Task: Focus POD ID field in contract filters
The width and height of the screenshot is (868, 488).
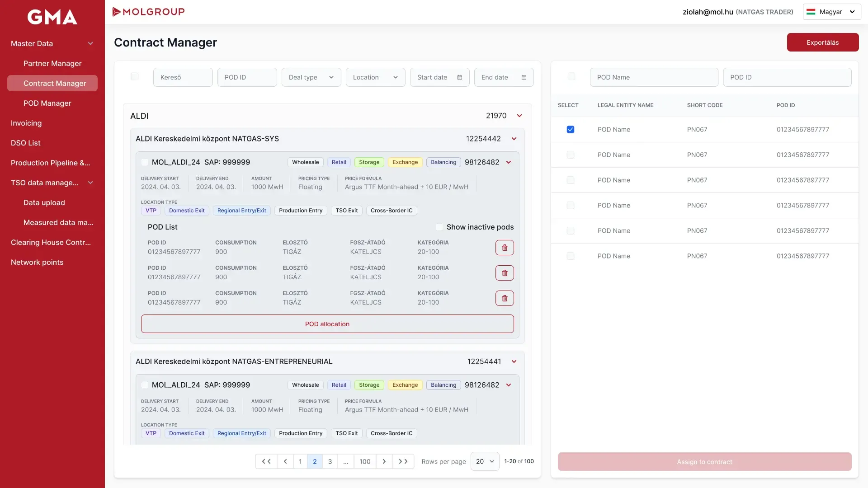Action: click(247, 77)
